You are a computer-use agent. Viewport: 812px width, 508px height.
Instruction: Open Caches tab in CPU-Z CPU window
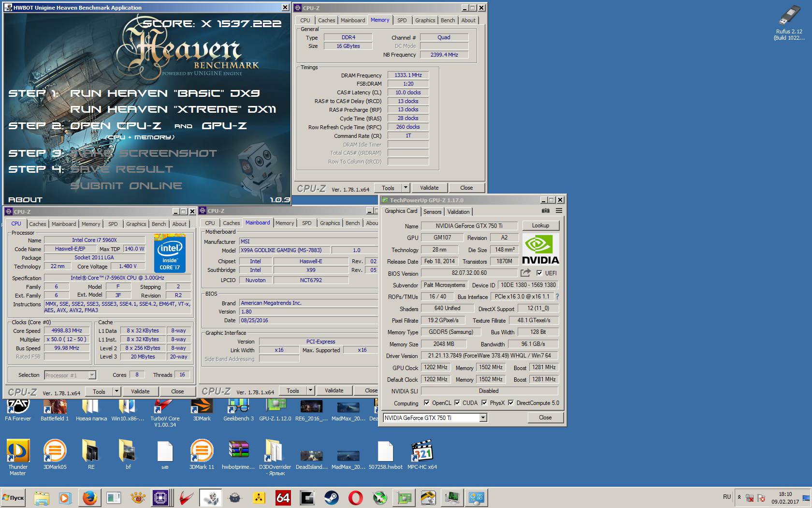37,224
